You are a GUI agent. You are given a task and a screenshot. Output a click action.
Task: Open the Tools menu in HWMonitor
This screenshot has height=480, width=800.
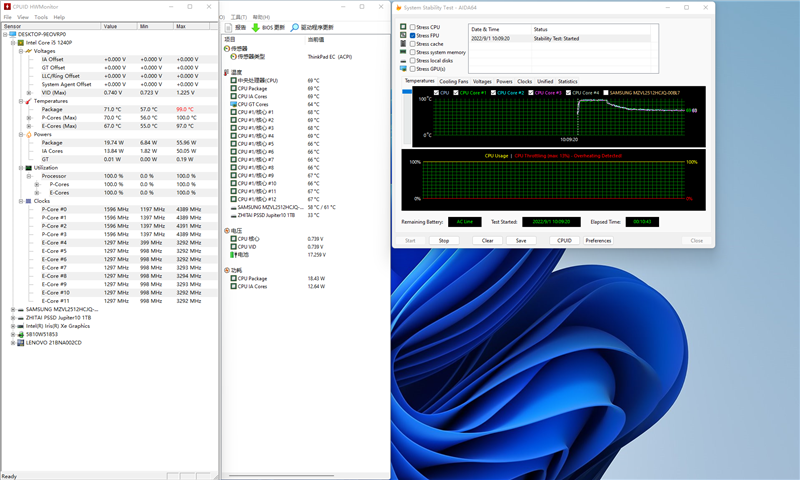tap(41, 17)
